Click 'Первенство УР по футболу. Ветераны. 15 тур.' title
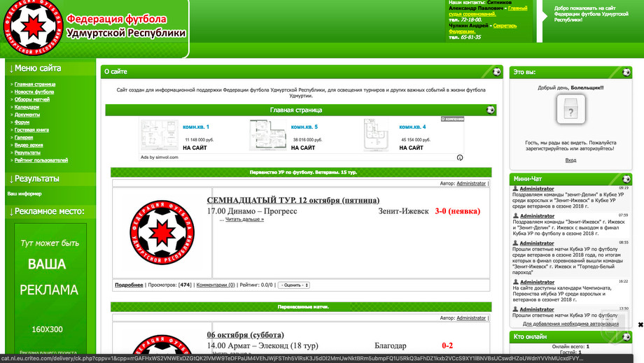Screen dimensions: 644x363 click(303, 172)
